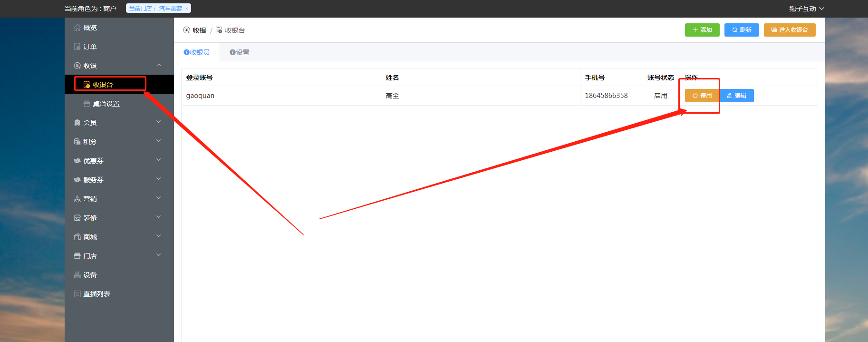Click the 当前角色为：商户 label
This screenshot has height=342, width=868.
90,9
